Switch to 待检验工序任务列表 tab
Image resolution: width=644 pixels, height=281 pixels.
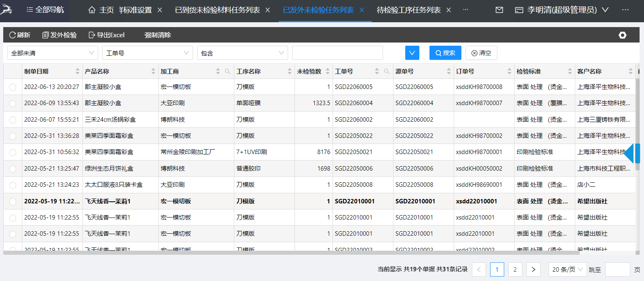(408, 10)
